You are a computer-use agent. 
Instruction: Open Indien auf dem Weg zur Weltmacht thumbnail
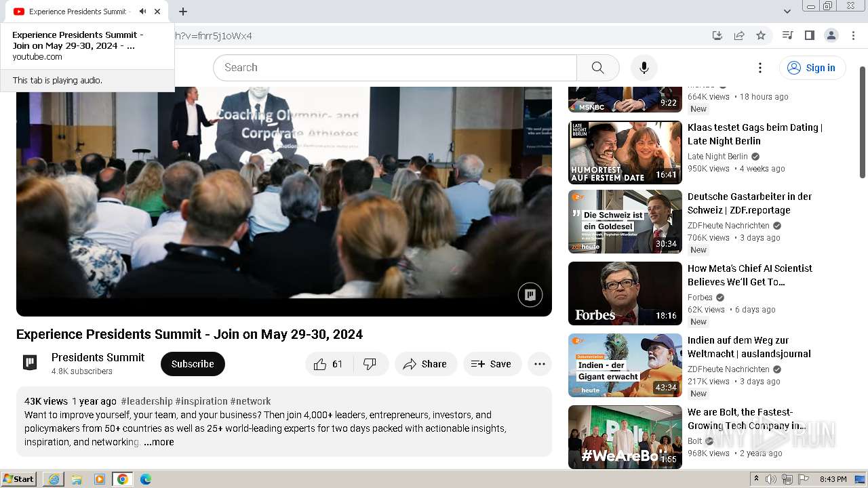pyautogui.click(x=625, y=365)
